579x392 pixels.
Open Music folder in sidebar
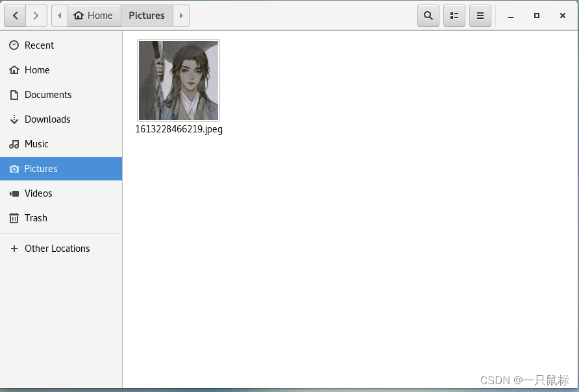pos(61,144)
